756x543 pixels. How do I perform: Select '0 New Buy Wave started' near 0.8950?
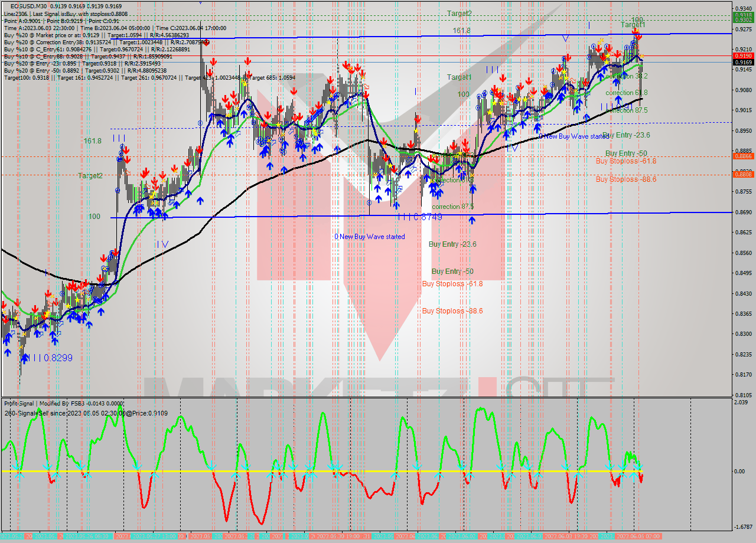click(573, 136)
